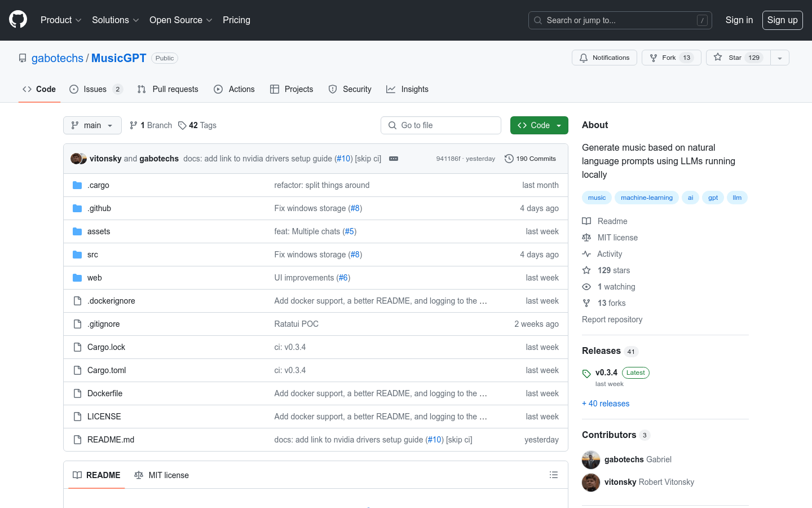Click the Cargo.toml file icon
Screen dimensions: 812x508
click(x=77, y=370)
